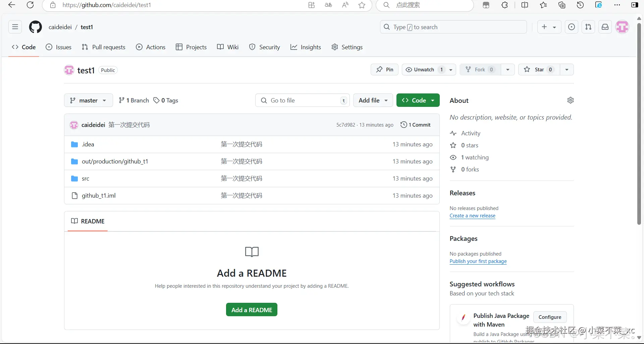Open the .idea folder
Image resolution: width=644 pixels, height=344 pixels.
click(88, 144)
